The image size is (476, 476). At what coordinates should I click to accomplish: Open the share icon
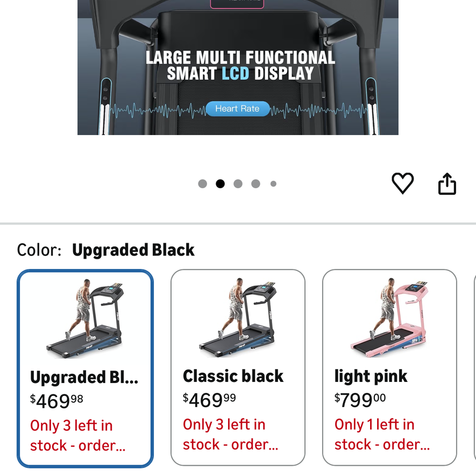click(x=447, y=183)
